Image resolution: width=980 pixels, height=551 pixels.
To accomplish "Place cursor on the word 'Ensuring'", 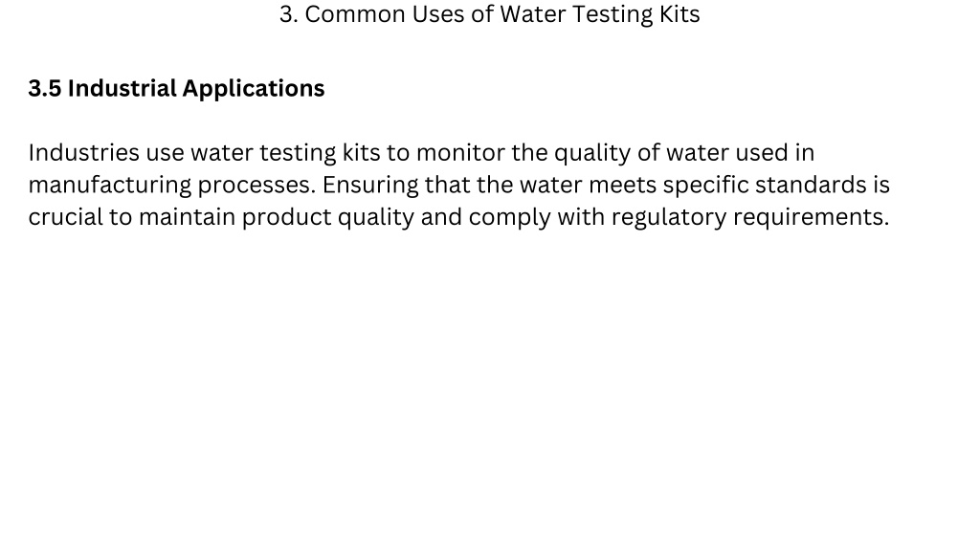I will click(370, 186).
